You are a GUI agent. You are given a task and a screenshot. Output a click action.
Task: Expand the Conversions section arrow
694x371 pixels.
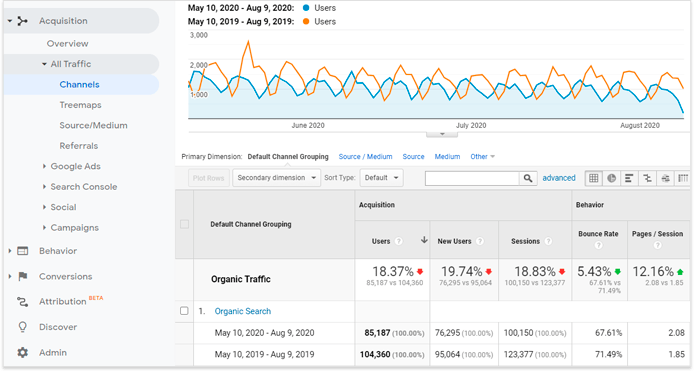pos(10,277)
